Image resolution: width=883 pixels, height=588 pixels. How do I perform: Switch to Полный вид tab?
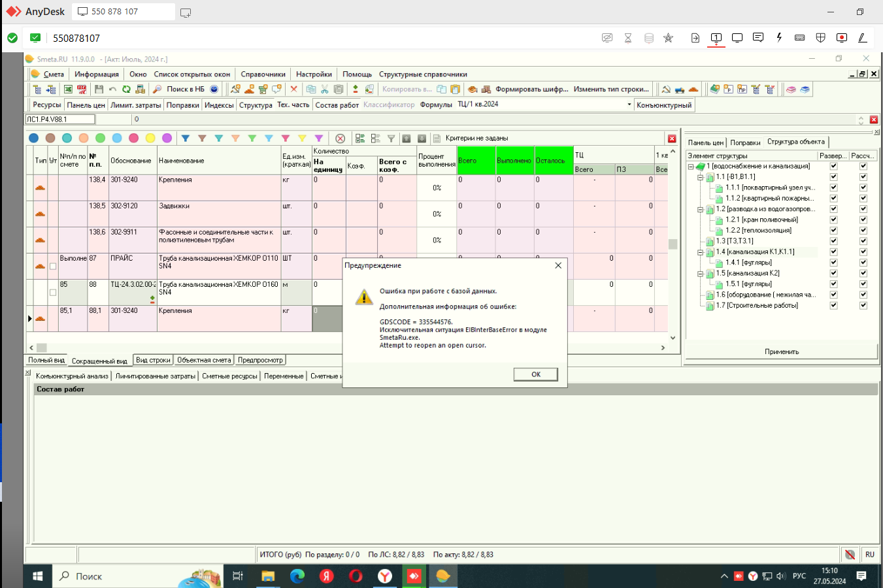pyautogui.click(x=46, y=360)
